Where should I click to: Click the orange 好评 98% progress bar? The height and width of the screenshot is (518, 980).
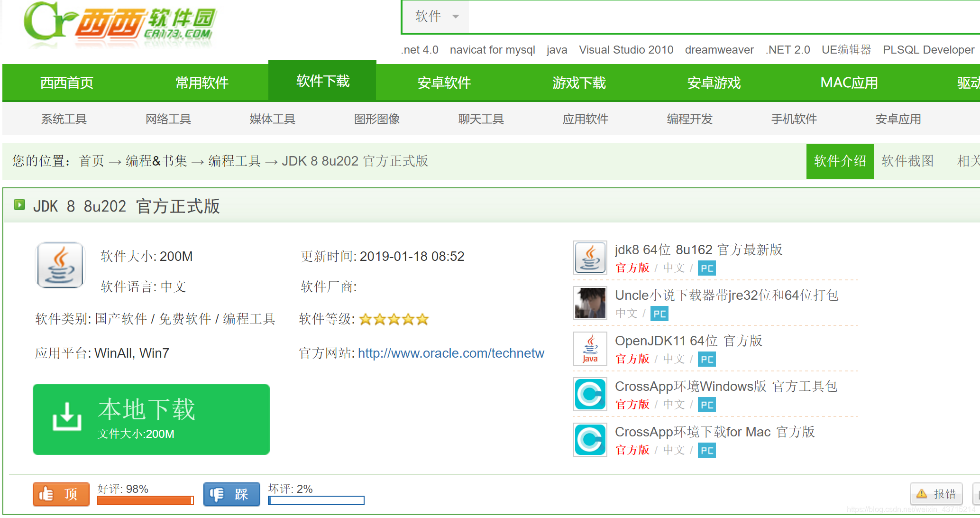(x=145, y=500)
